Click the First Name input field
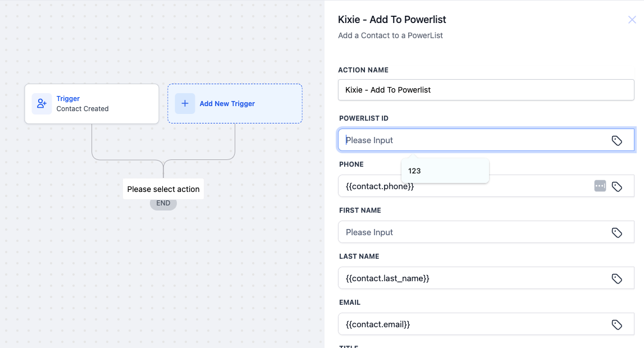Screen dimensions: 644x348 point(486,232)
